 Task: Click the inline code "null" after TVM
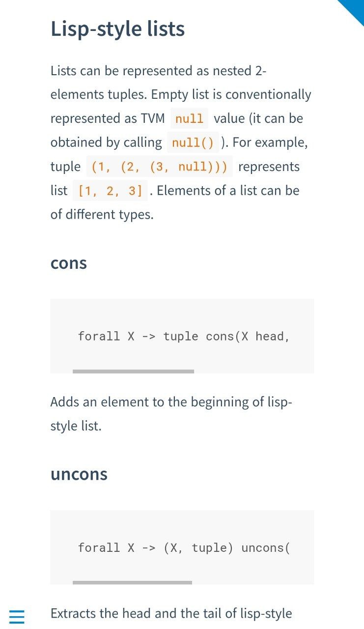[x=189, y=119]
